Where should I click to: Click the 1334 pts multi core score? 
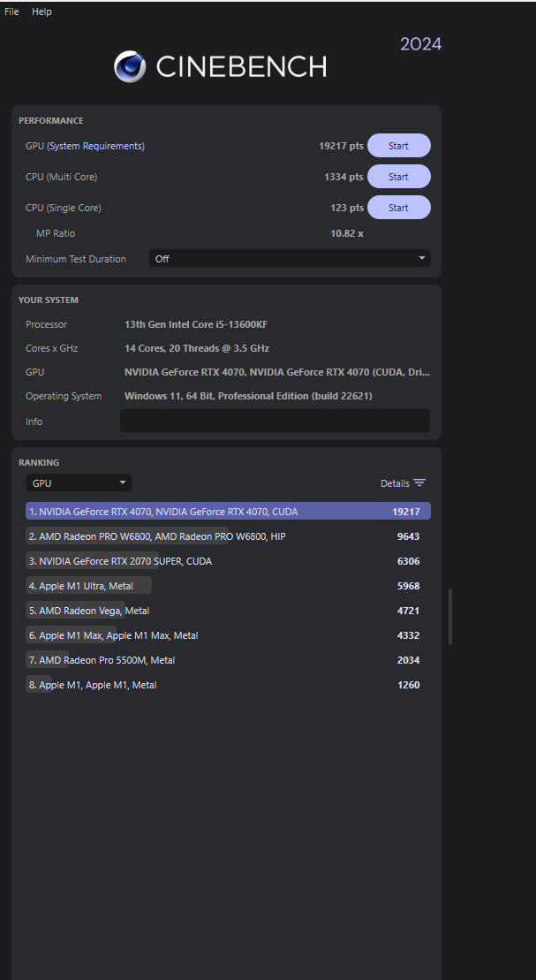tap(343, 177)
